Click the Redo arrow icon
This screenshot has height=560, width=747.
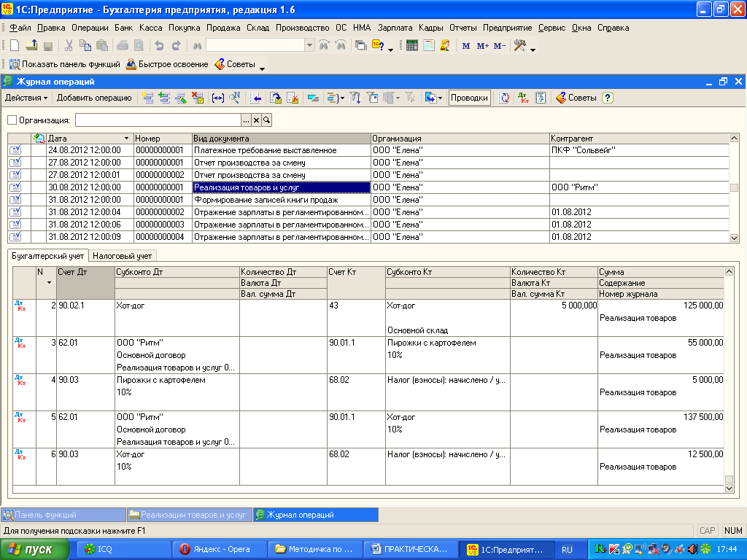[x=177, y=46]
